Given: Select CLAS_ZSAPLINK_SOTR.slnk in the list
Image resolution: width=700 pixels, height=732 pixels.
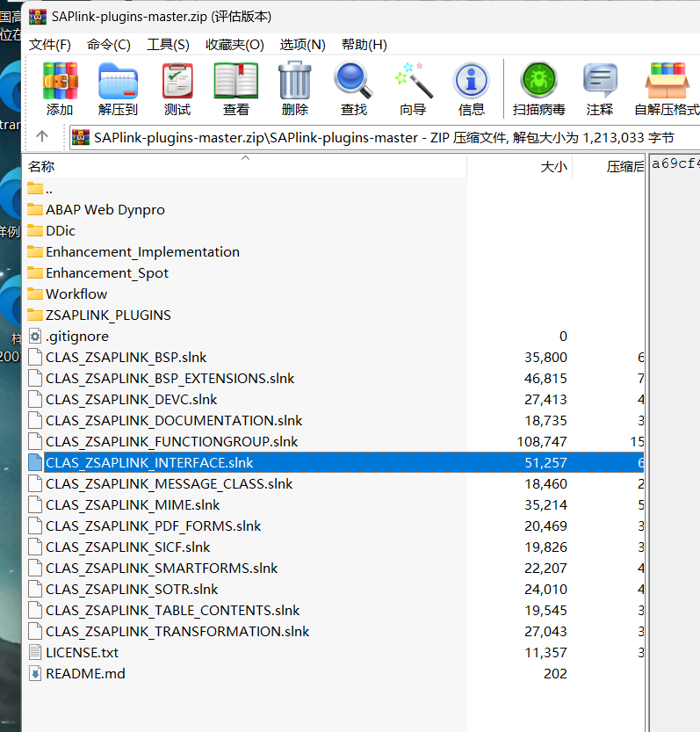Looking at the screenshot, I should click(x=132, y=589).
